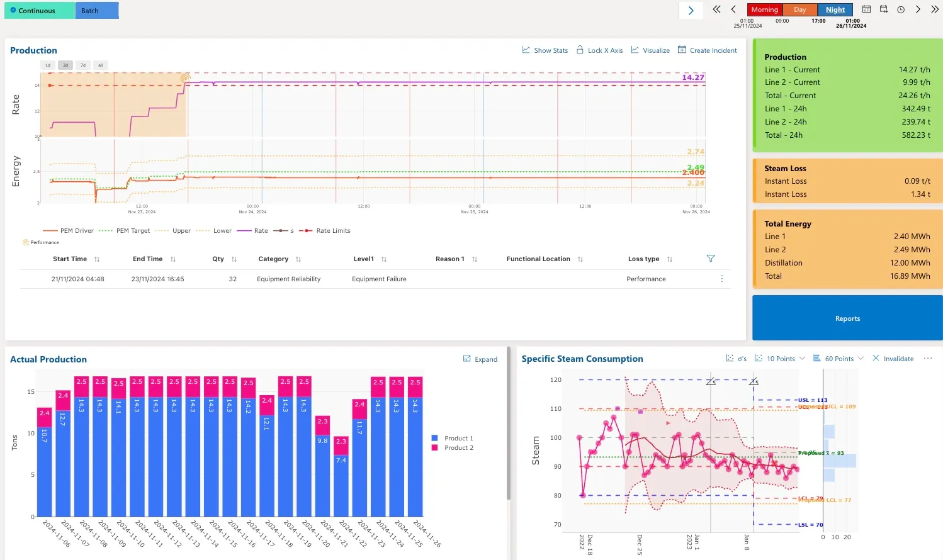Click the Lock X Axis padlock icon
The height and width of the screenshot is (560, 943).
click(580, 50)
